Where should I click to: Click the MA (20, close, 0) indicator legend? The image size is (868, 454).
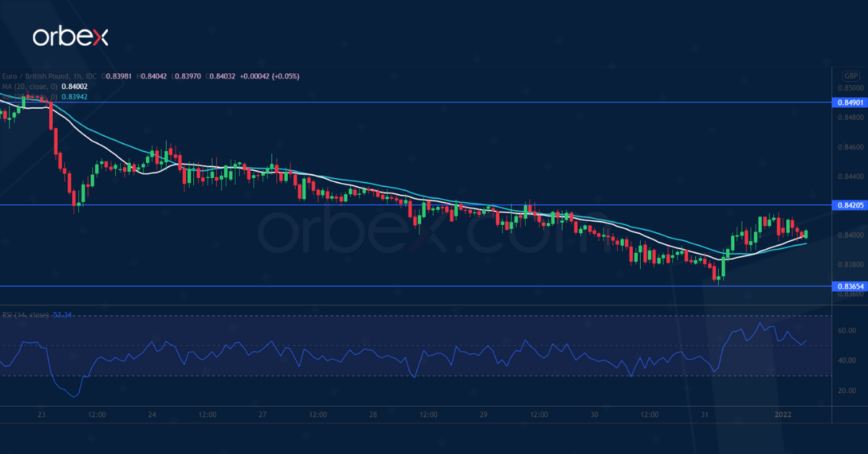pos(30,85)
